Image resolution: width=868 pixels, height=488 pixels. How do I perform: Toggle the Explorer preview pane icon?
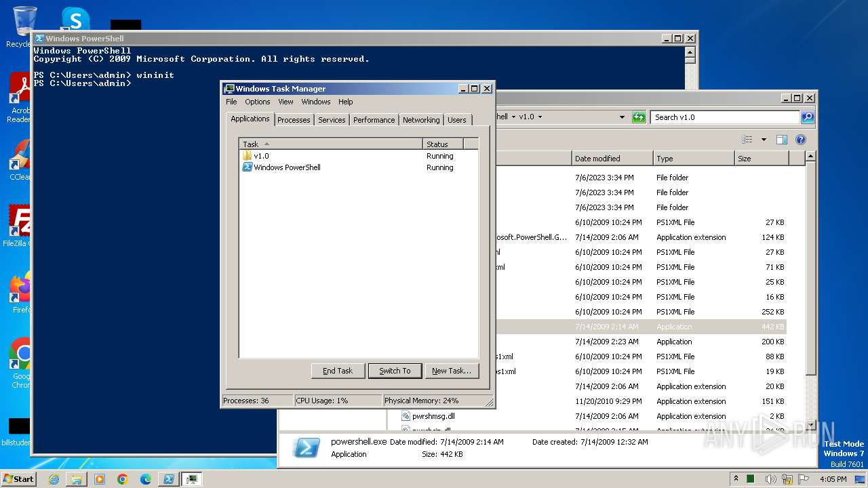[782, 140]
